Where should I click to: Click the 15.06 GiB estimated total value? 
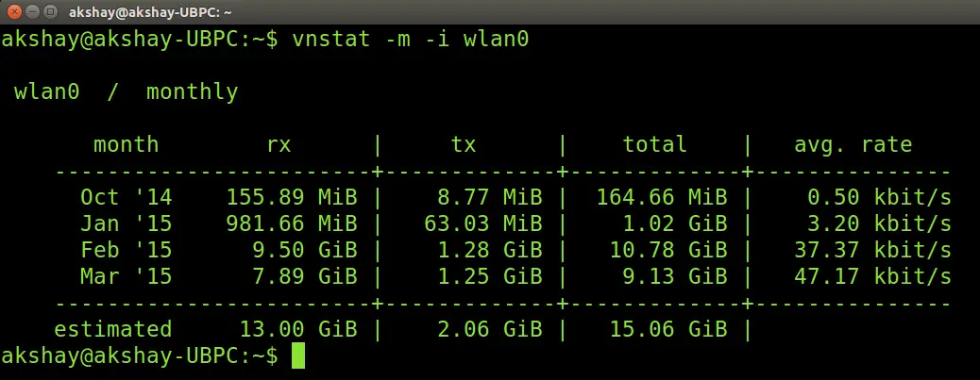[x=661, y=329]
